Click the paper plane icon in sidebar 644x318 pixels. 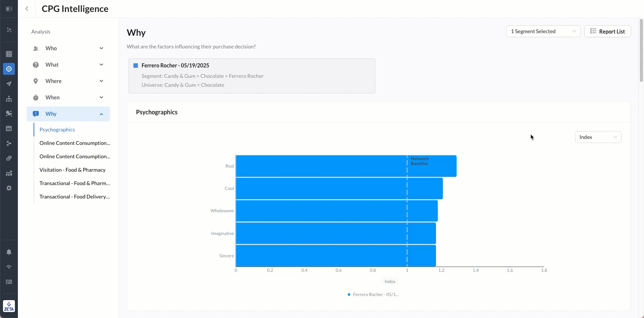click(9, 84)
